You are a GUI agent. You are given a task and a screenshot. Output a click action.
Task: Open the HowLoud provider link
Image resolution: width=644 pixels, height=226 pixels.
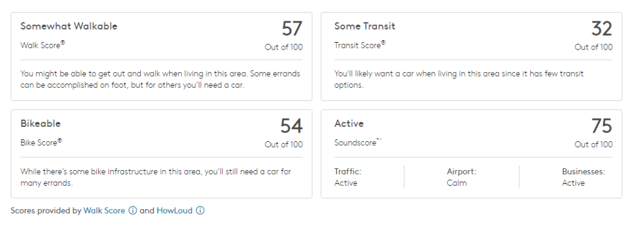click(x=174, y=210)
